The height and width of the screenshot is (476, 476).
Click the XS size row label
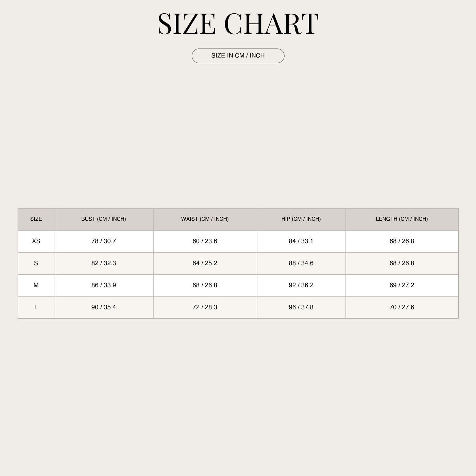click(x=36, y=241)
